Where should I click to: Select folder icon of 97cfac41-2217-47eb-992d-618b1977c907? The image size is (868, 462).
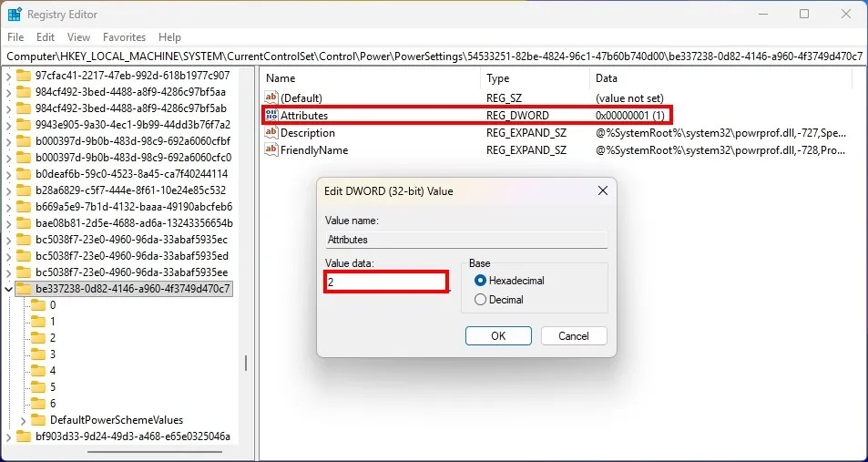24,76
